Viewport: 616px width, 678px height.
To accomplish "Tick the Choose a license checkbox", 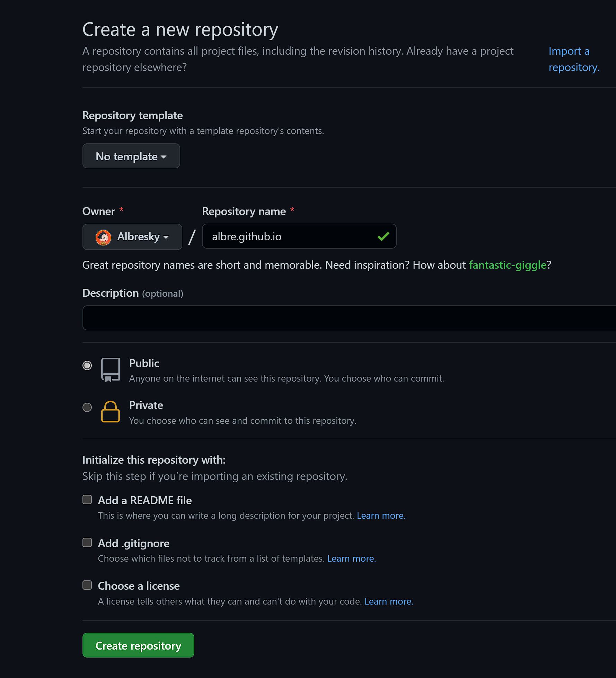I will click(87, 585).
